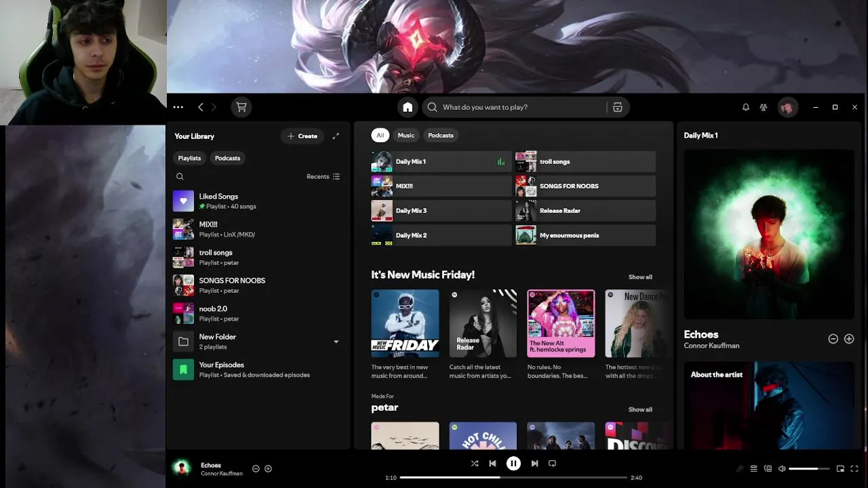Screen dimensions: 868x488
Task: Go back with the left arrow
Action: point(201,107)
